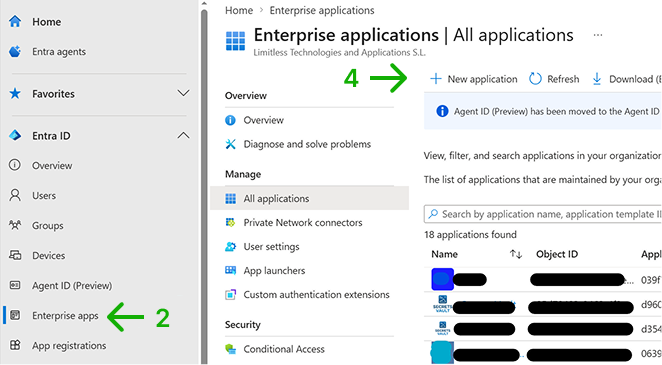Click the application search input field
The width and height of the screenshot is (662, 365).
[x=543, y=214]
